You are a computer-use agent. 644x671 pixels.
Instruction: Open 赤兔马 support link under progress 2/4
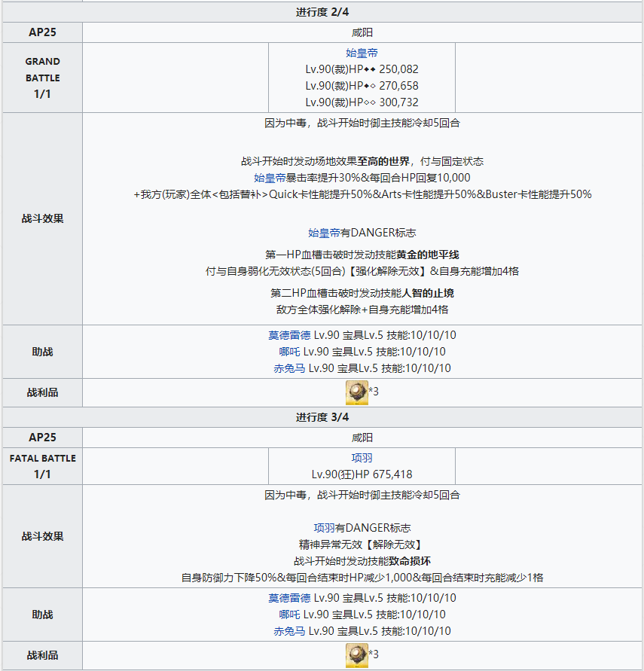pyautogui.click(x=289, y=368)
